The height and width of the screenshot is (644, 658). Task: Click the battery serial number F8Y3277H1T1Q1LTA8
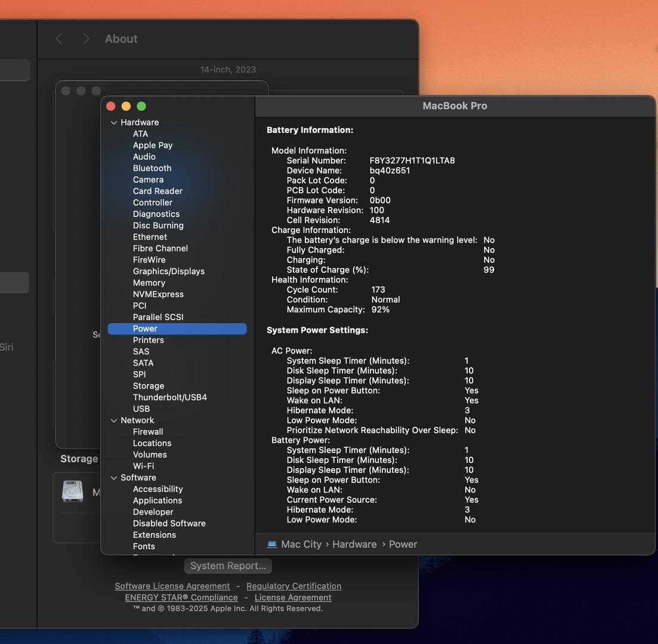tap(412, 160)
